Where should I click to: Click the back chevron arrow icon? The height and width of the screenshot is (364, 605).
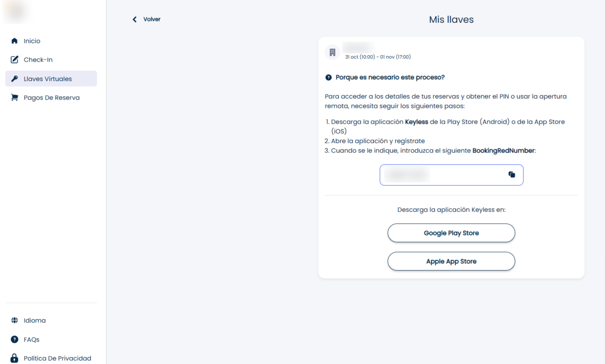[135, 20]
